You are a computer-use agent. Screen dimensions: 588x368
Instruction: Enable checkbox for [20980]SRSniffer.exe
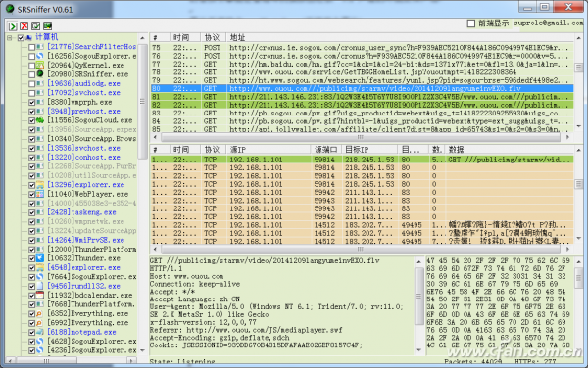click(x=32, y=74)
